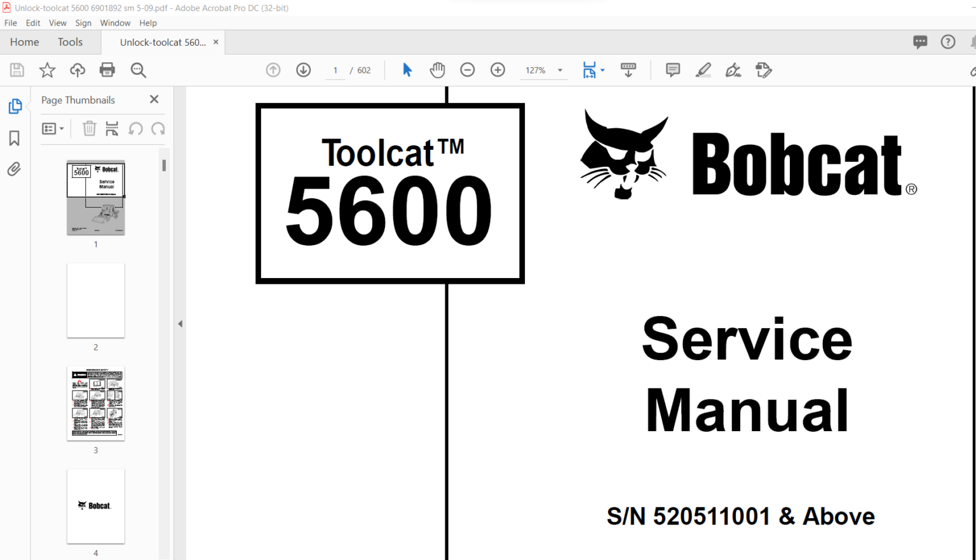Select blank page 2 thumbnail
This screenshot has height=560, width=976.
coord(96,301)
